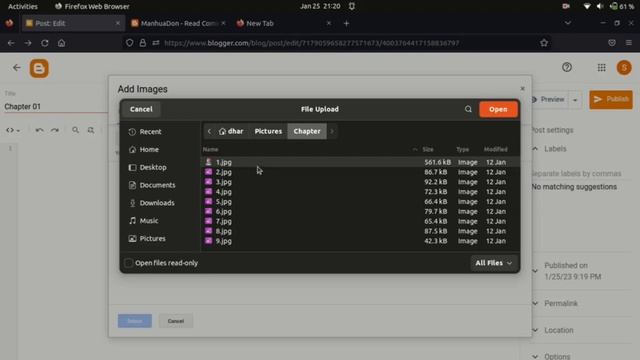Open the All Files filter dropdown

click(493, 263)
